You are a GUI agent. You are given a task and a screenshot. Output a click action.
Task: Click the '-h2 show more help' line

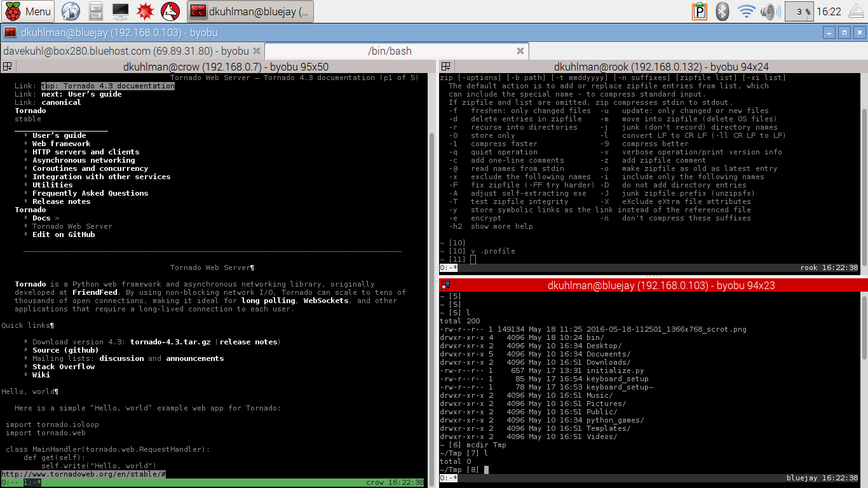point(491,226)
